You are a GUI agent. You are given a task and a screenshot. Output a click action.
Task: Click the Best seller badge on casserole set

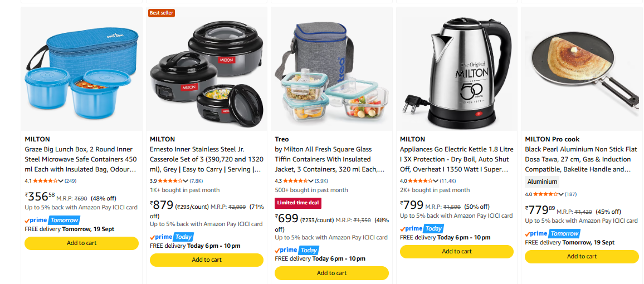coord(162,13)
